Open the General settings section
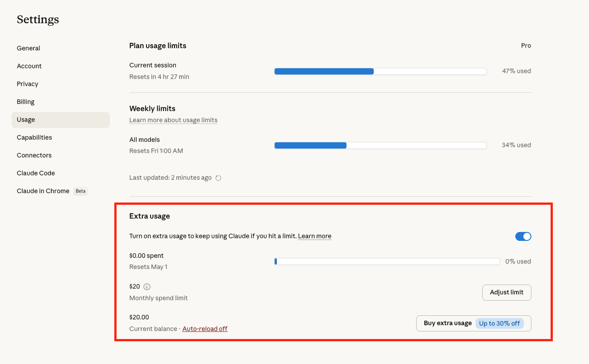 [x=29, y=48]
